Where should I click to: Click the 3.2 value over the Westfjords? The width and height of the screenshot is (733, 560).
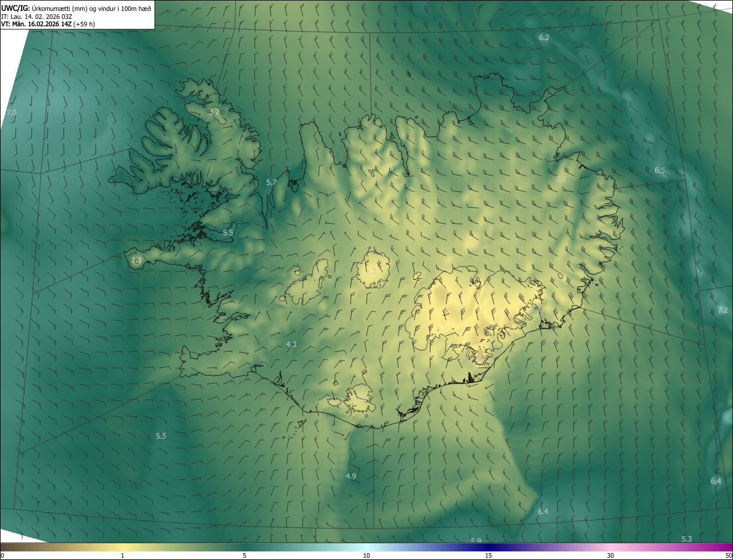[215, 112]
